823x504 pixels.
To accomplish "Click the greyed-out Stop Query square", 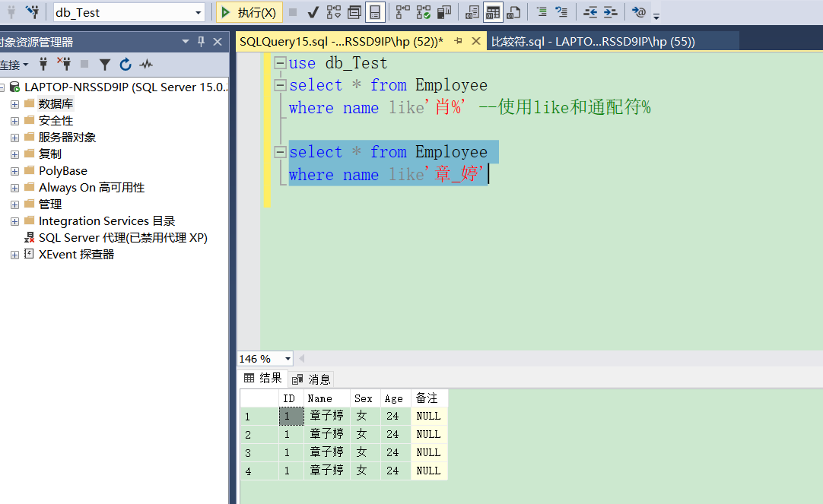I will pyautogui.click(x=293, y=12).
